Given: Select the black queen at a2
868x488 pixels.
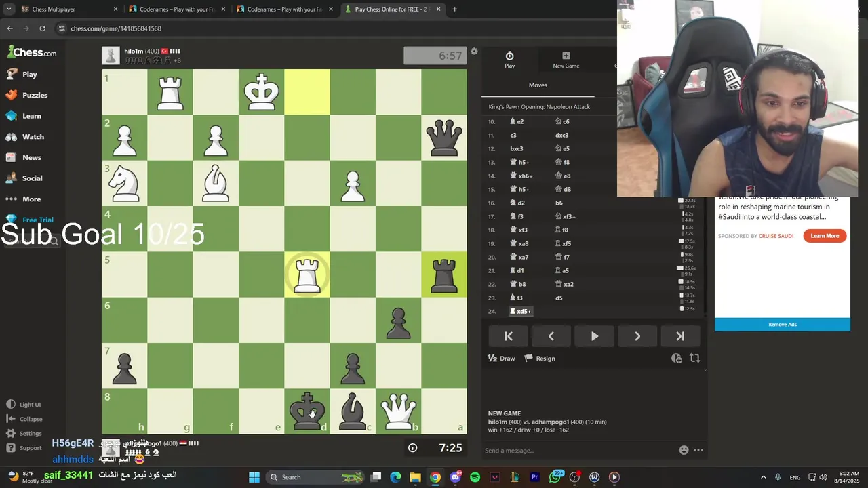Looking at the screenshot, I should (x=444, y=138).
